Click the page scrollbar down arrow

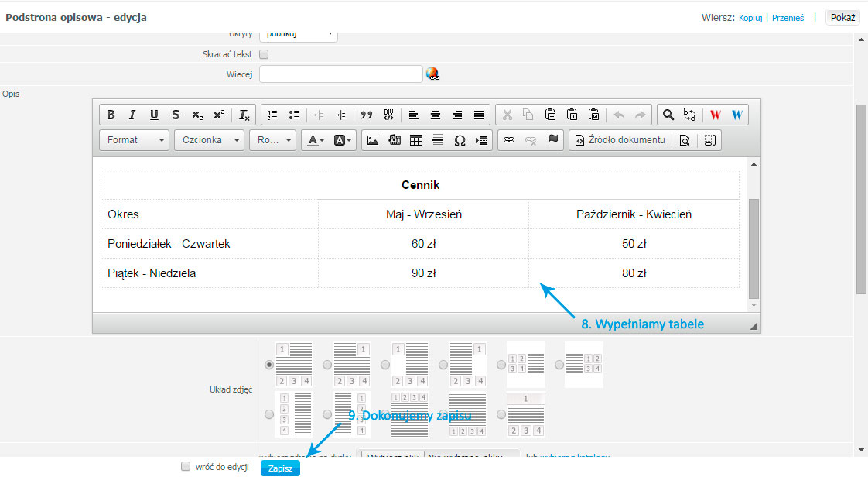click(861, 449)
